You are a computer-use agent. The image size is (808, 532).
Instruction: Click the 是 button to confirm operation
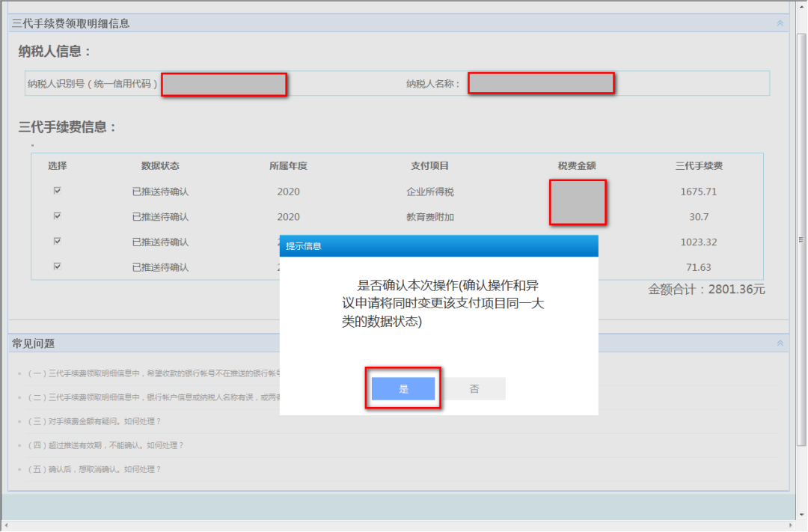click(403, 388)
